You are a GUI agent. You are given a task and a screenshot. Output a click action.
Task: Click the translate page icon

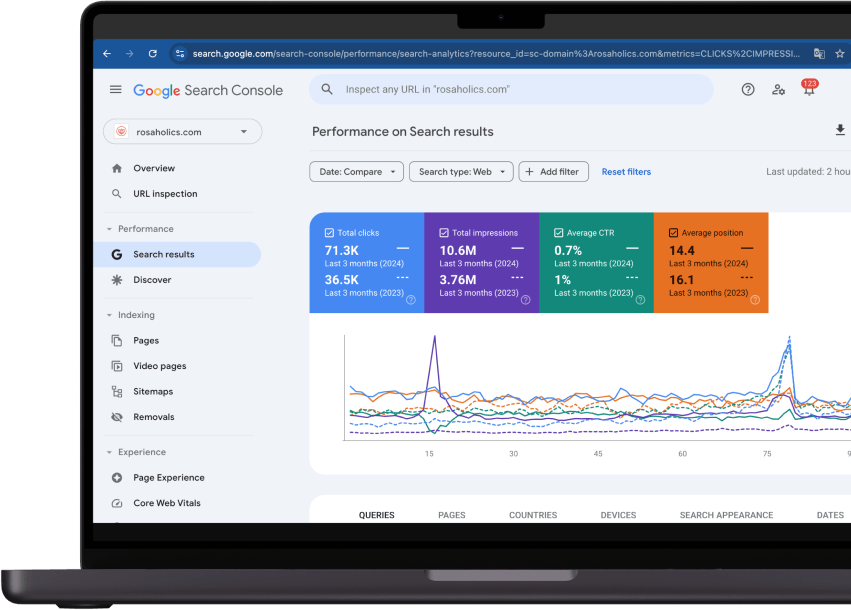tap(819, 54)
